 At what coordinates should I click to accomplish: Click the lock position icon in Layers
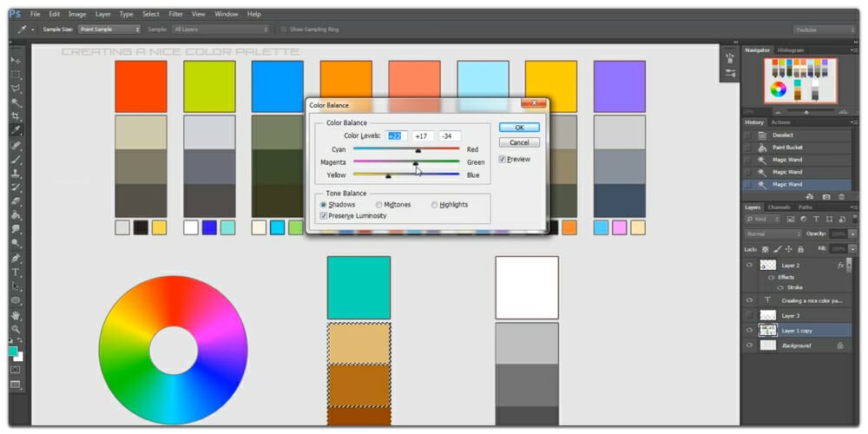[789, 250]
